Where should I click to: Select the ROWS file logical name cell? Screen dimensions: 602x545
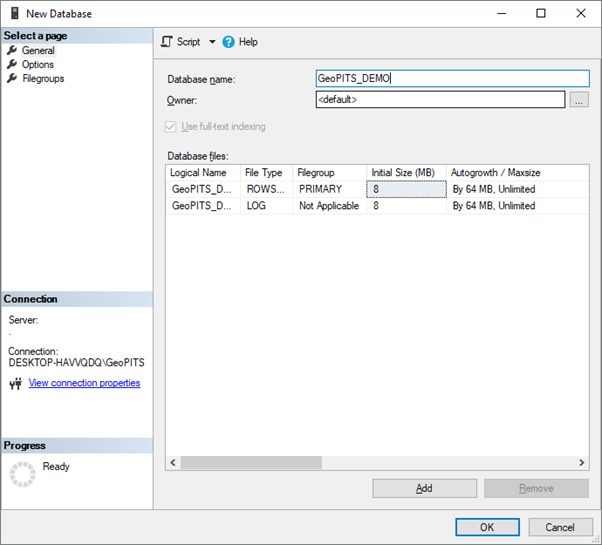coord(203,189)
